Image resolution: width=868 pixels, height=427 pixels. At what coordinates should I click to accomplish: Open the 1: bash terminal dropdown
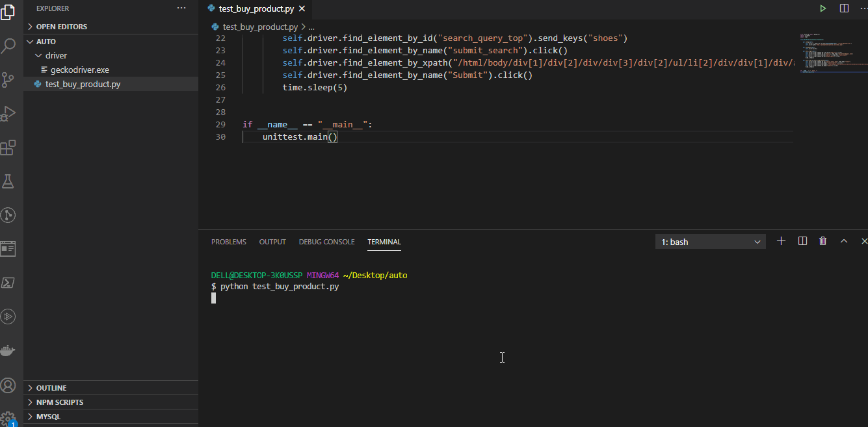(710, 241)
